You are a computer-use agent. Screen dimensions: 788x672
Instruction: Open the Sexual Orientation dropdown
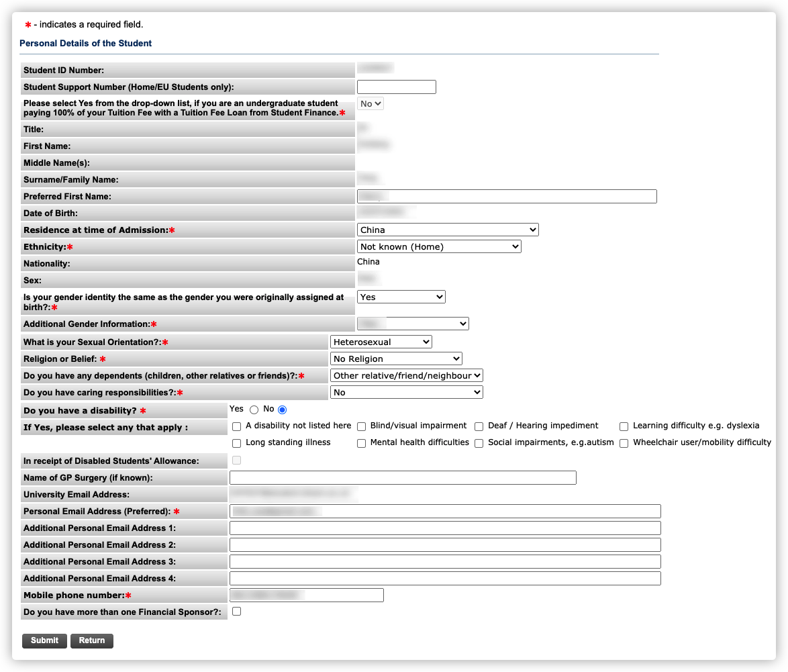pos(381,342)
